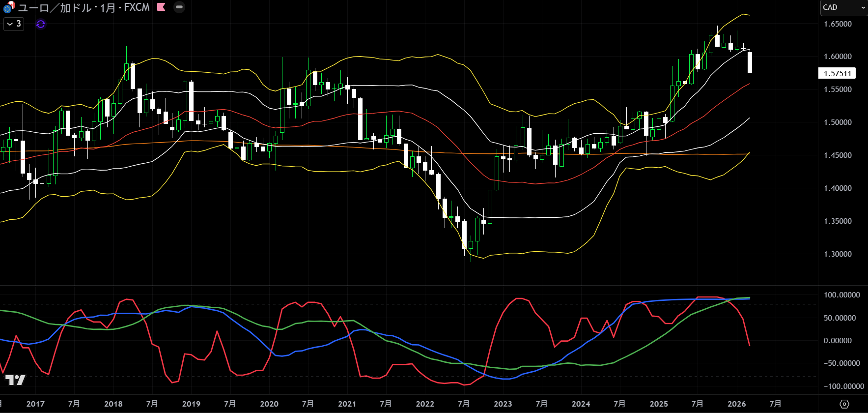Click the ユーロ/加ドル symbol title
This screenshot has height=413, width=868.
point(84,7)
